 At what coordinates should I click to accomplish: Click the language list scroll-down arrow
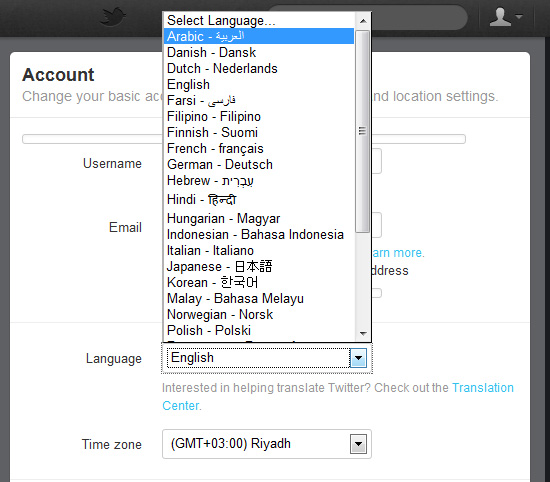363,333
